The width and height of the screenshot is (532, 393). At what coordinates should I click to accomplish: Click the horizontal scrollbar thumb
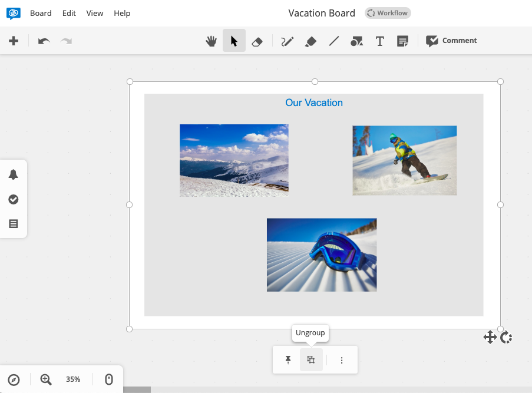137,389
